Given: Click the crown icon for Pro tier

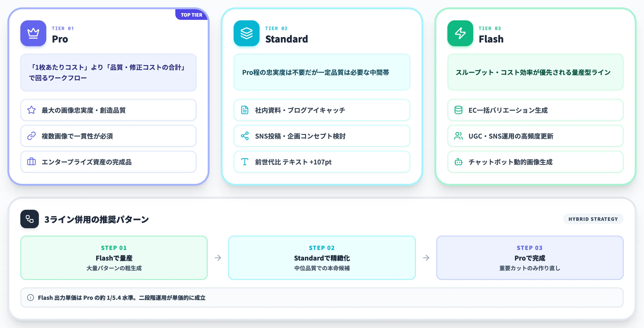Looking at the screenshot, I should click(x=33, y=33).
